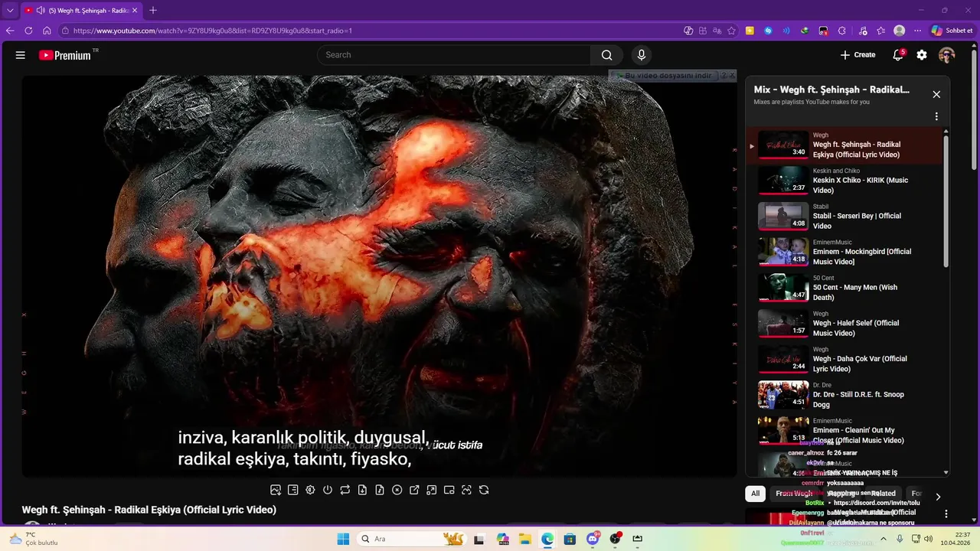Viewport: 980px width, 551px height.
Task: Open the YouTube hamburger guide menu
Action: (x=21, y=55)
